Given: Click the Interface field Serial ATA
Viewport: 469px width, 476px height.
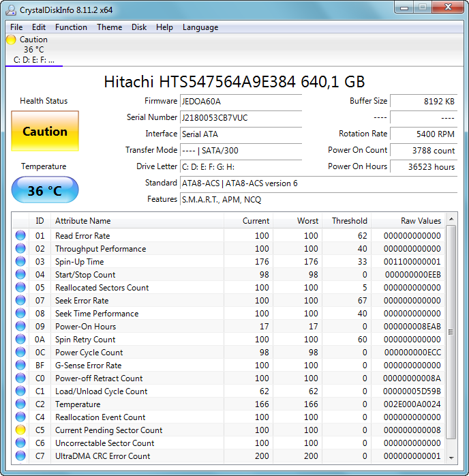Looking at the screenshot, I should pyautogui.click(x=241, y=134).
